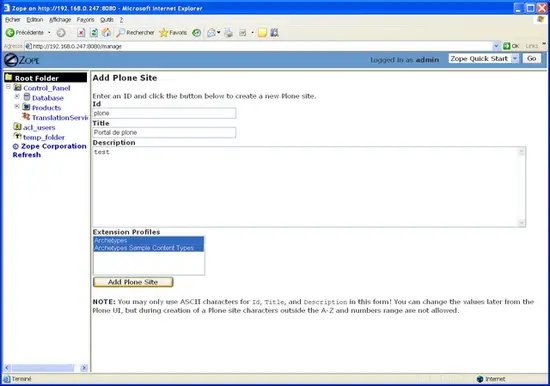The width and height of the screenshot is (550, 386).
Task: Click the Description scroll down arrow
Action: coord(521,222)
